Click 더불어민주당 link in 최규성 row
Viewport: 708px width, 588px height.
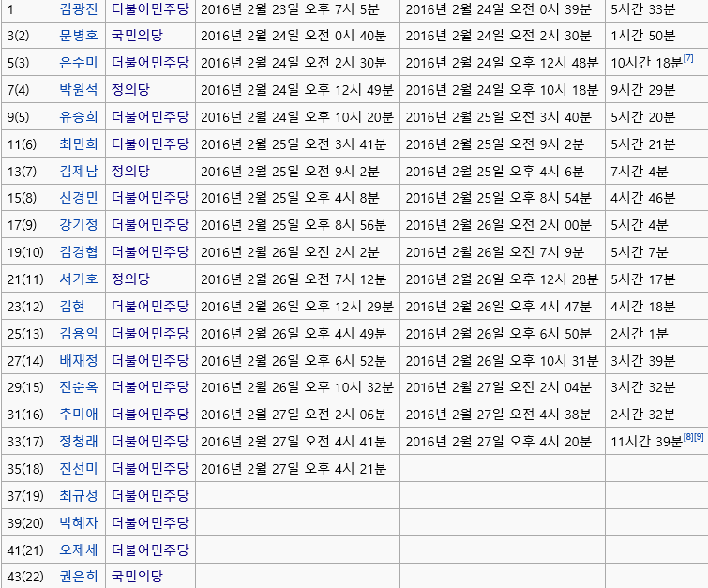point(150,495)
